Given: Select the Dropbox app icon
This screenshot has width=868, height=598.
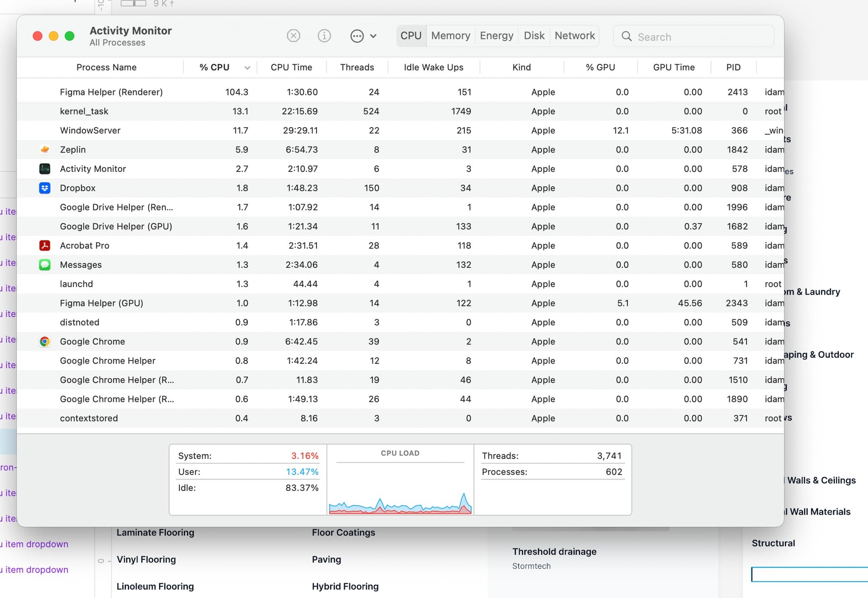Looking at the screenshot, I should [44, 188].
